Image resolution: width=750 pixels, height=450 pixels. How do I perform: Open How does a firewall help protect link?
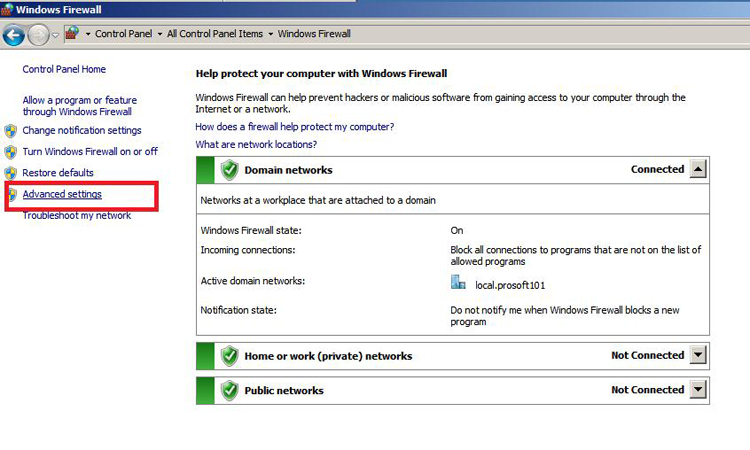pyautogui.click(x=295, y=127)
